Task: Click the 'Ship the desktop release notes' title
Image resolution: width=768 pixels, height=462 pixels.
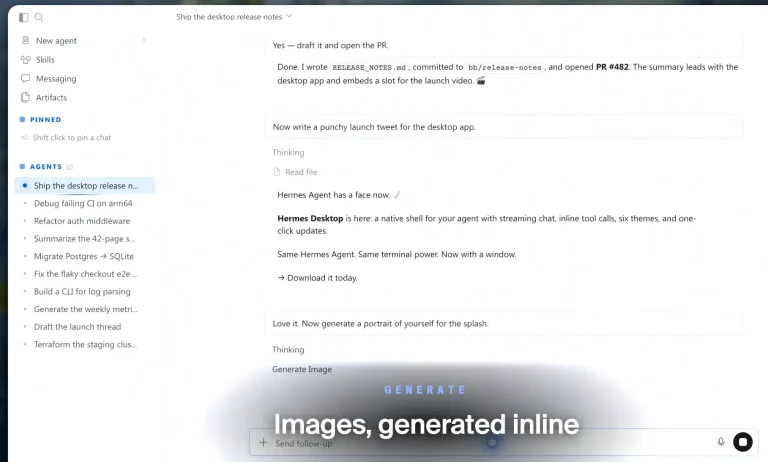Action: (x=229, y=17)
